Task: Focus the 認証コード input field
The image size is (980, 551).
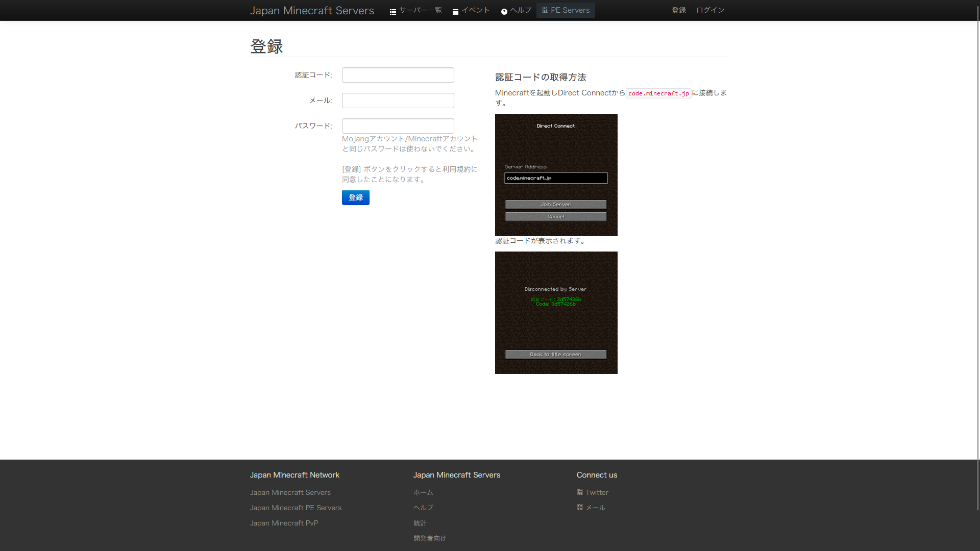Action: [398, 75]
